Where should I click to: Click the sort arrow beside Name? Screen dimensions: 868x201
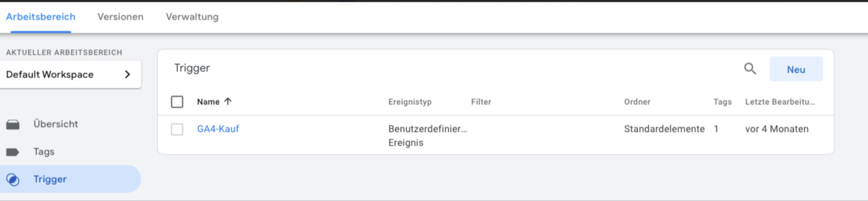(228, 101)
